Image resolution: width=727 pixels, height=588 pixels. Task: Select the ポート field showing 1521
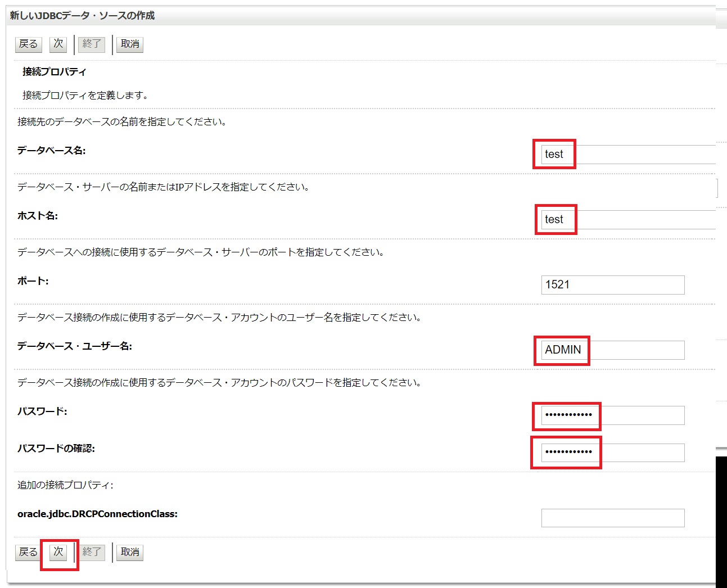click(x=612, y=285)
